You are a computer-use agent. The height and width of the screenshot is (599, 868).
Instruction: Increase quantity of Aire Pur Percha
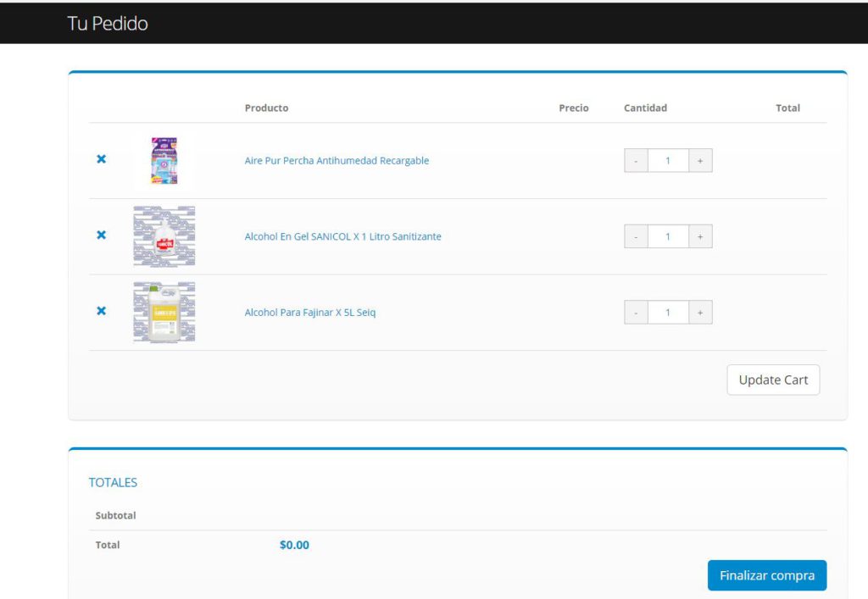click(x=700, y=160)
